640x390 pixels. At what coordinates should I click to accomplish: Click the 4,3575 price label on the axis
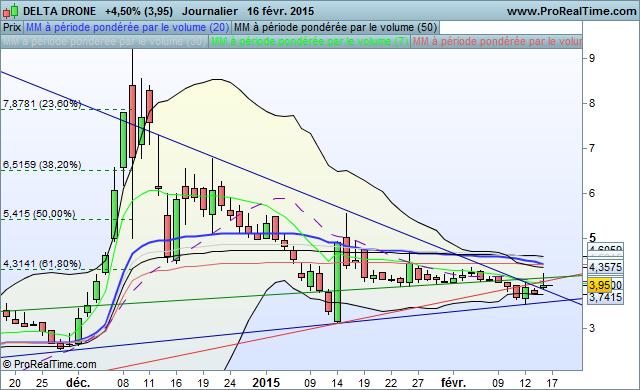pyautogui.click(x=605, y=267)
